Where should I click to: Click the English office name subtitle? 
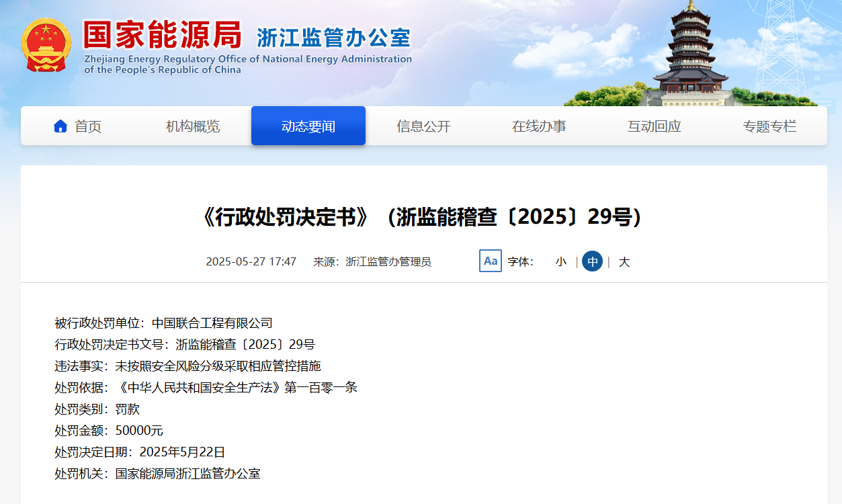[248, 64]
